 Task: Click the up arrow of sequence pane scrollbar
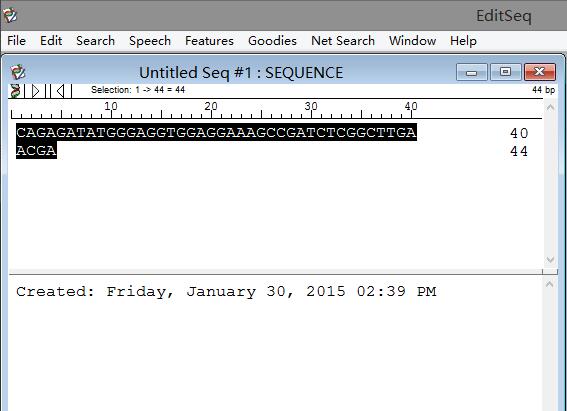pos(550,107)
